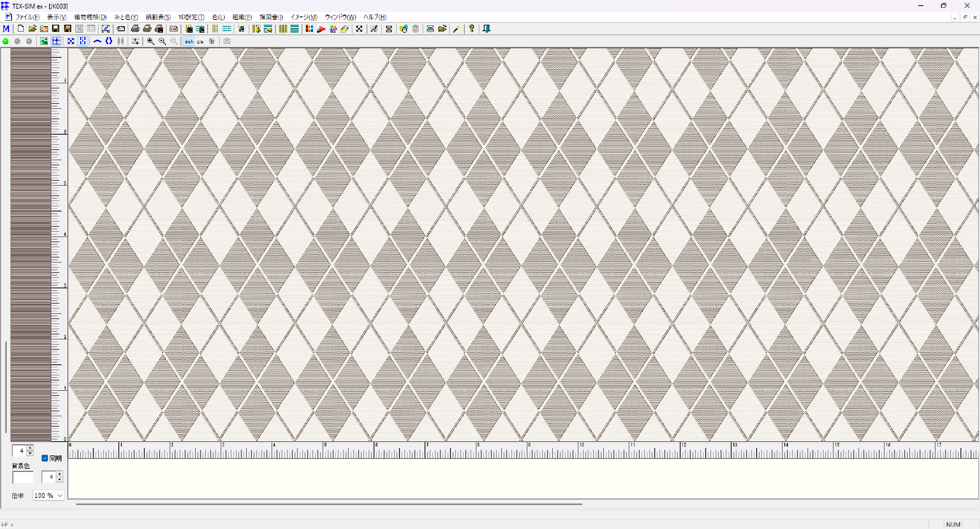
Task: Toggle the blue checkerboard view button
Action: pyautogui.click(x=71, y=41)
